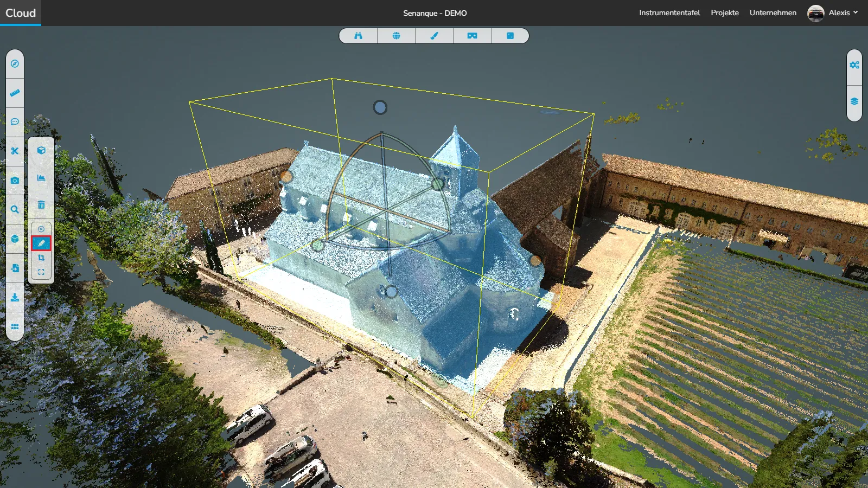Expand the grid more-tools menu
868x488 pixels.
click(x=15, y=326)
